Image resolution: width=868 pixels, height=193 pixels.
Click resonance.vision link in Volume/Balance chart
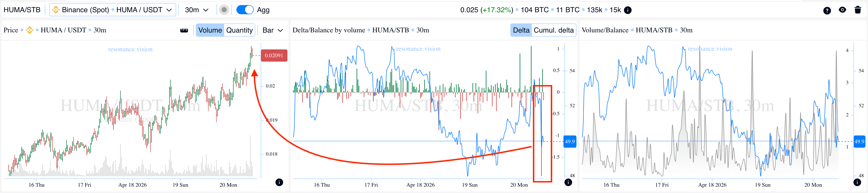click(710, 49)
